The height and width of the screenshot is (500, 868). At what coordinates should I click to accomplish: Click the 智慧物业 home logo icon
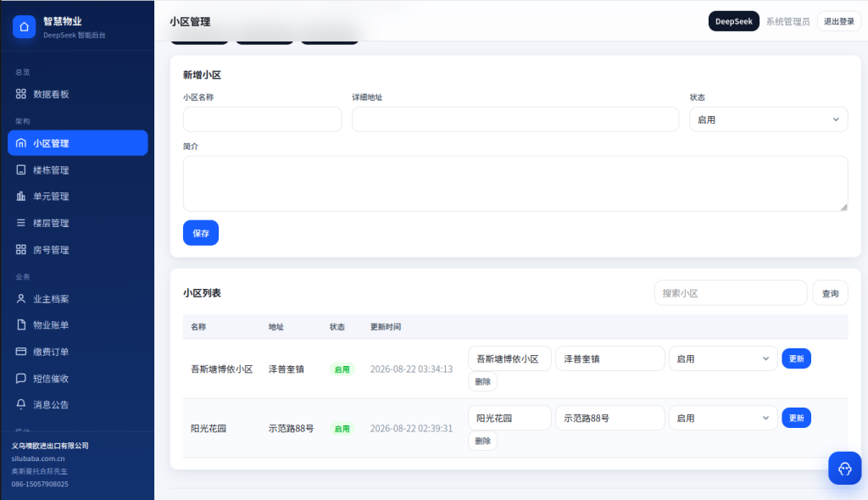(x=24, y=26)
